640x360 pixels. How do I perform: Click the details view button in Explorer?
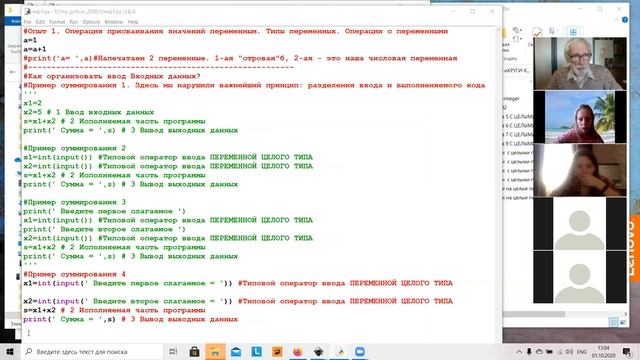[x=614, y=322]
